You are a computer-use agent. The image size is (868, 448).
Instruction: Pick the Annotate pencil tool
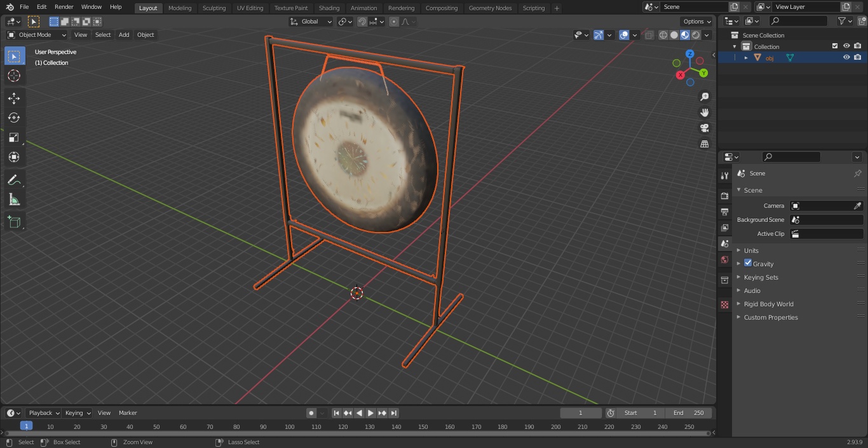(14, 180)
